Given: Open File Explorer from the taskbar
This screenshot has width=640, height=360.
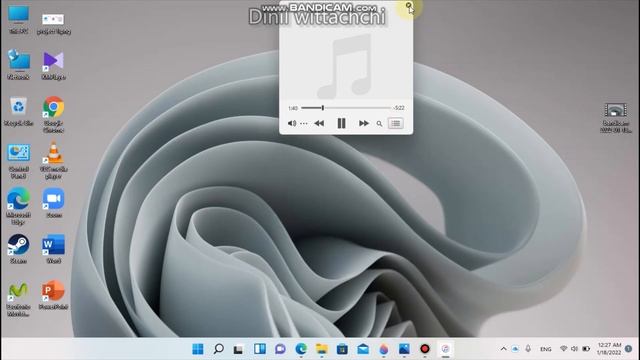Looking at the screenshot, I should coord(322,349).
